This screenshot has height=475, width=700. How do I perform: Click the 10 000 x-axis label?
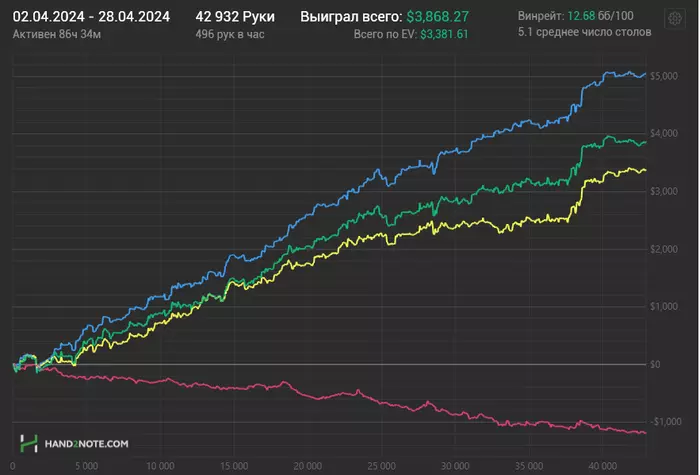pos(160,466)
